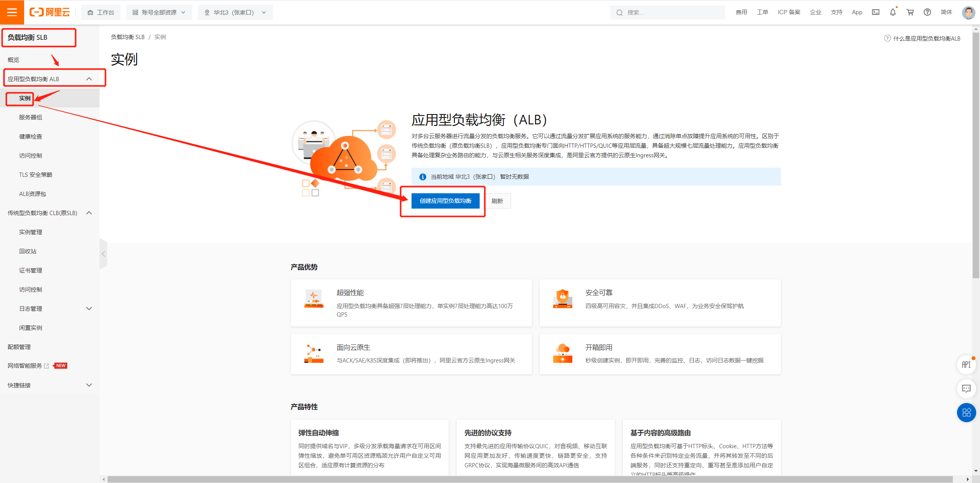This screenshot has width=980, height=483.
Task: Collapse the sidebar with the arrow handle
Action: [103, 254]
